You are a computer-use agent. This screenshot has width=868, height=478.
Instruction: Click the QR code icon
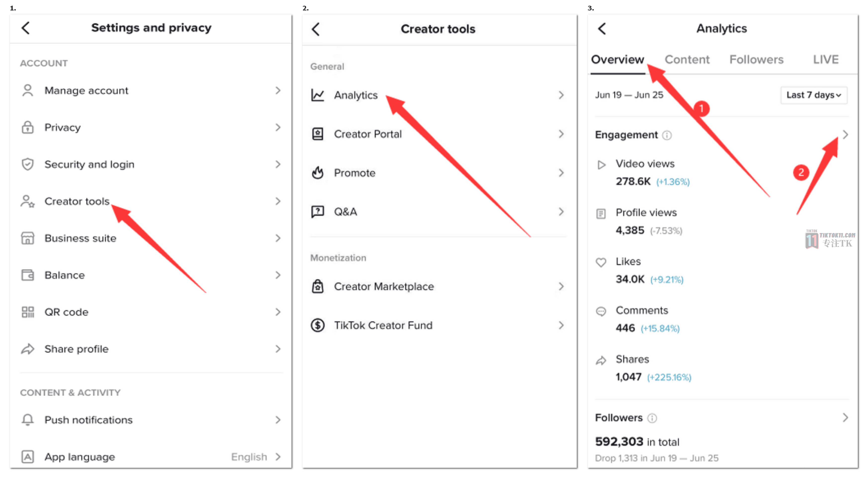[x=28, y=312]
